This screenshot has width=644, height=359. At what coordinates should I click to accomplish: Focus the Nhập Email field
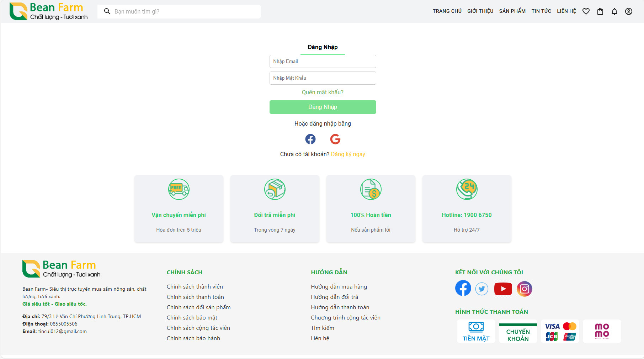(x=323, y=62)
